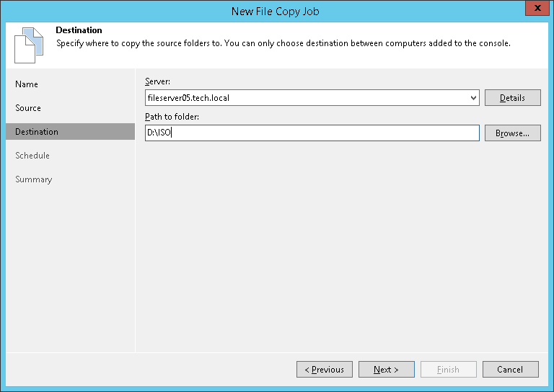554x392 pixels.
Task: Jump to the Schedule step
Action: click(32, 156)
